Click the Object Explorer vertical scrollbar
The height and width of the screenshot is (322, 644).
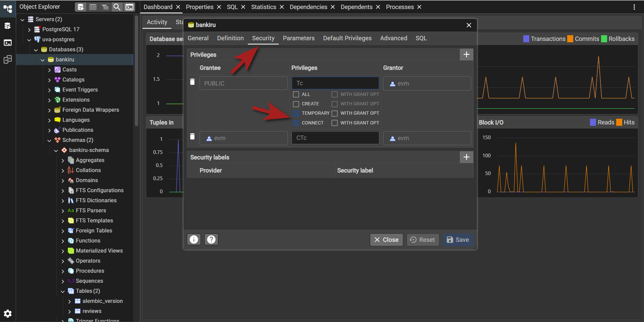[x=136, y=70]
